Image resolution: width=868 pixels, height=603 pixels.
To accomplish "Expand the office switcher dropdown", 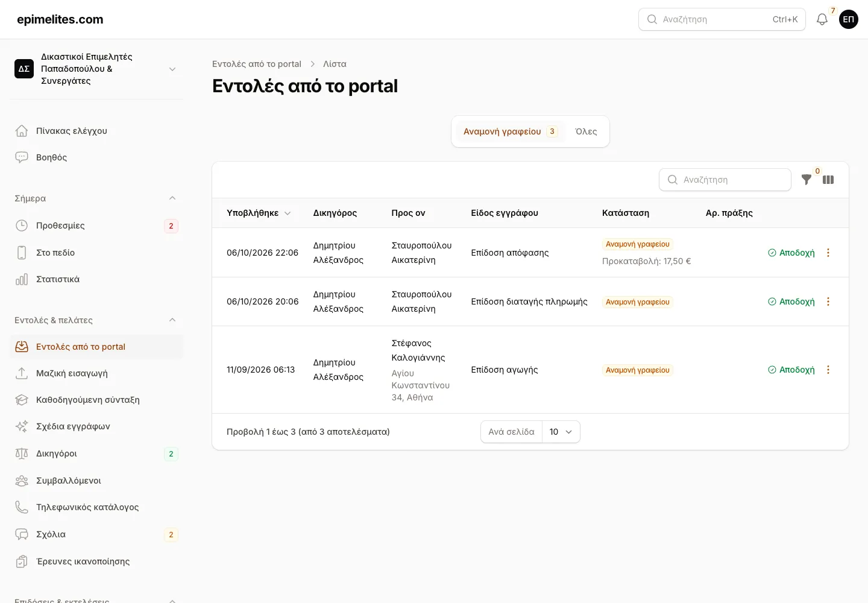I will [96, 69].
